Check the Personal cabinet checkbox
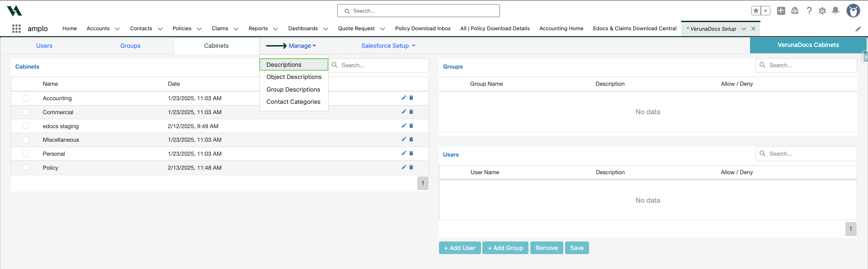This screenshot has width=868, height=269. point(26,154)
